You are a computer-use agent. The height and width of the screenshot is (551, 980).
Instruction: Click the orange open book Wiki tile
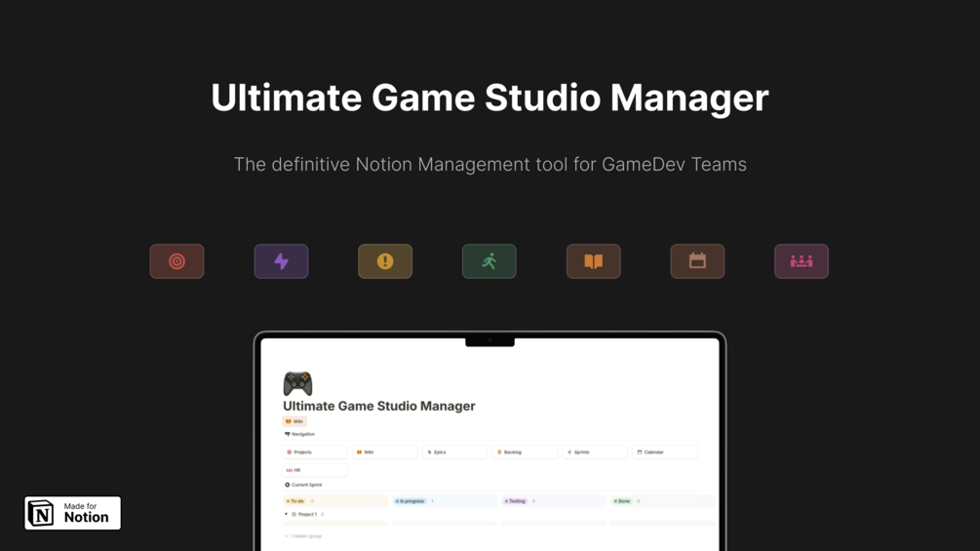pos(594,261)
